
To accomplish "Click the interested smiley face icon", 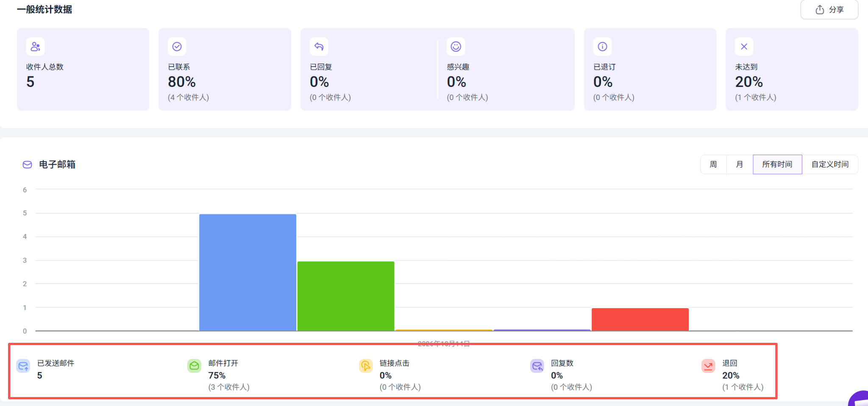I will coord(456,47).
